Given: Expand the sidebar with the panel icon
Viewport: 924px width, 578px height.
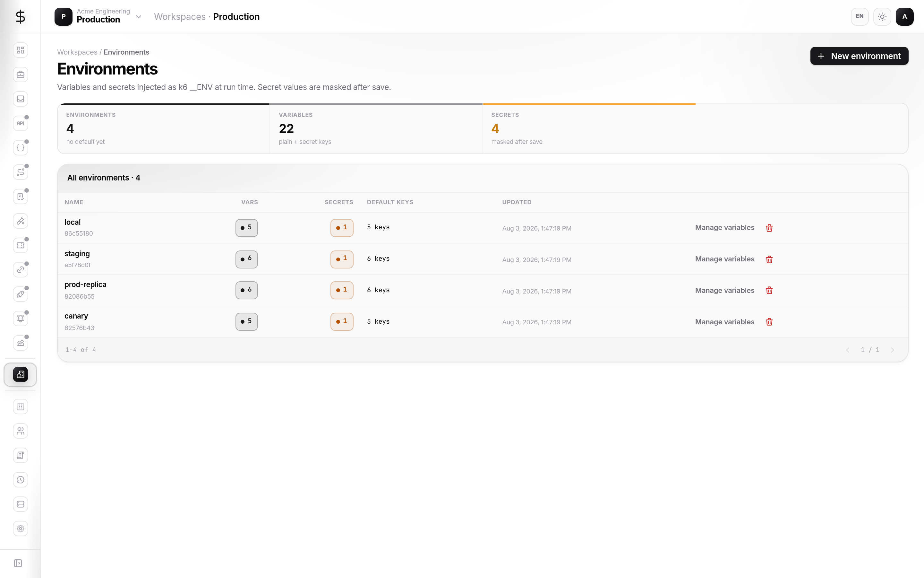Looking at the screenshot, I should point(18,563).
